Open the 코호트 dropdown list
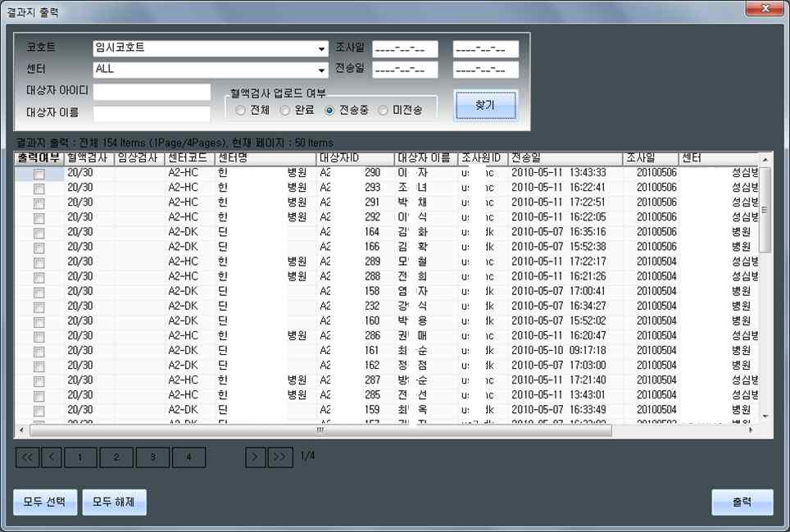790x532 pixels. coord(322,49)
